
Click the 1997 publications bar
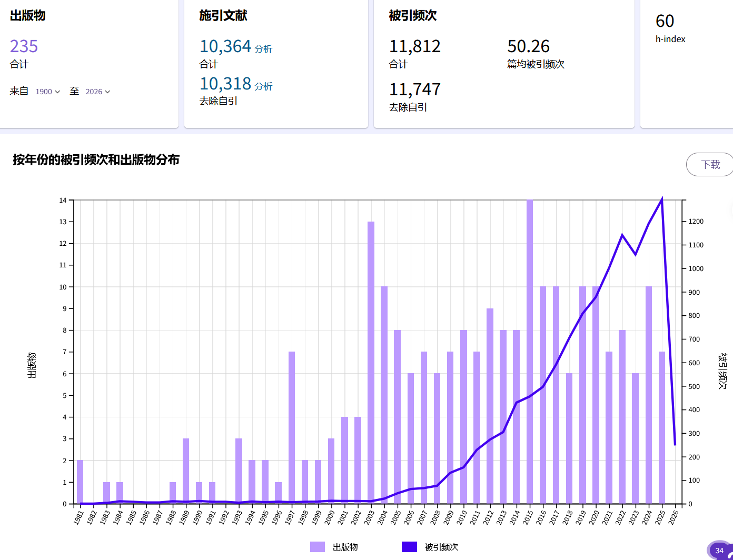point(292,427)
